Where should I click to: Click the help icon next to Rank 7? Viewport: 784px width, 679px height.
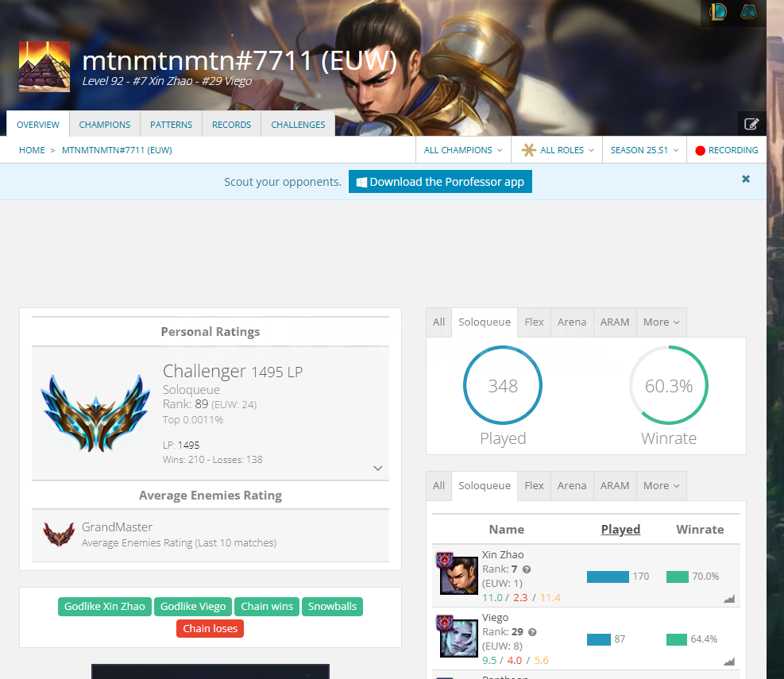point(527,569)
